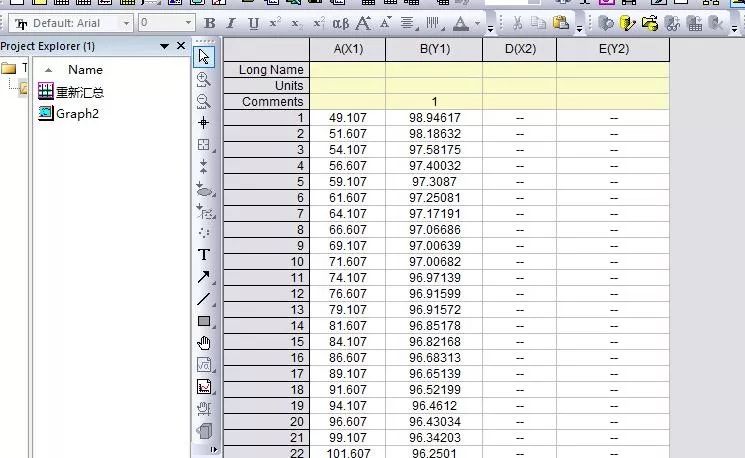This screenshot has width=745, height=458.
Task: Sort Project Explorer by Name column
Action: coord(85,69)
